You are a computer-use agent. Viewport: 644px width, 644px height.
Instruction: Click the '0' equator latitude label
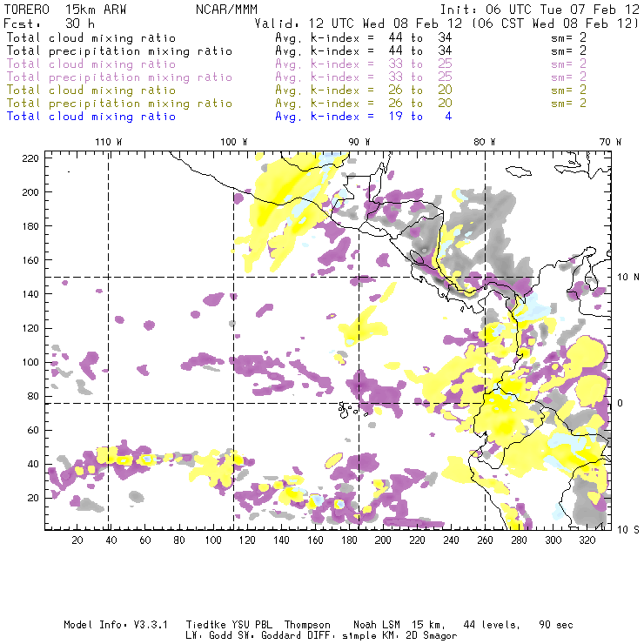[x=621, y=403]
